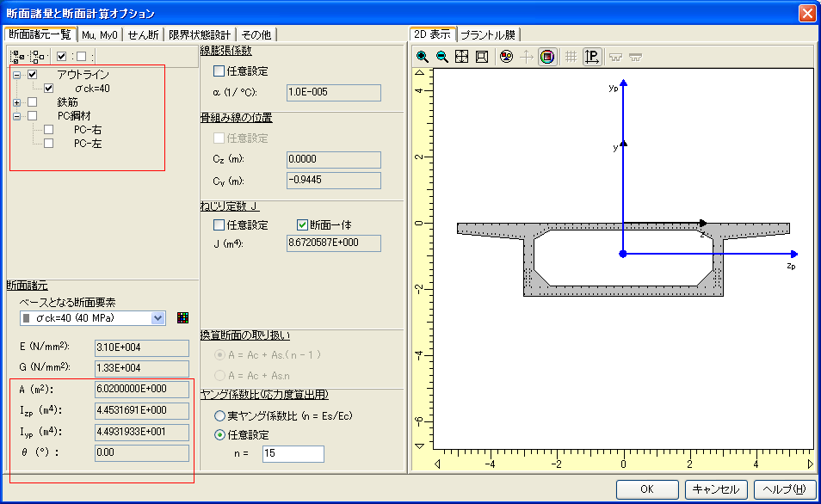Open the colored shapes display settings icon
The height and width of the screenshot is (504, 821).
point(506,57)
